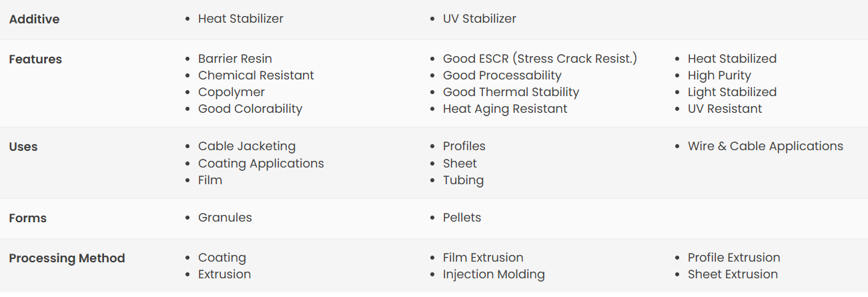Image resolution: width=868 pixels, height=297 pixels.
Task: Select the Good Thermal Stability feature
Action: click(x=510, y=92)
